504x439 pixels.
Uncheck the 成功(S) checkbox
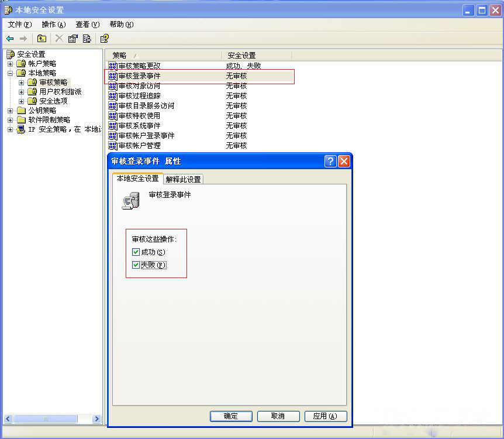(x=136, y=252)
